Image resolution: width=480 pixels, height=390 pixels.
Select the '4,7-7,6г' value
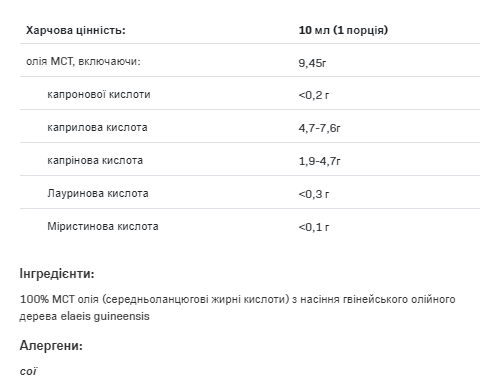(320, 128)
